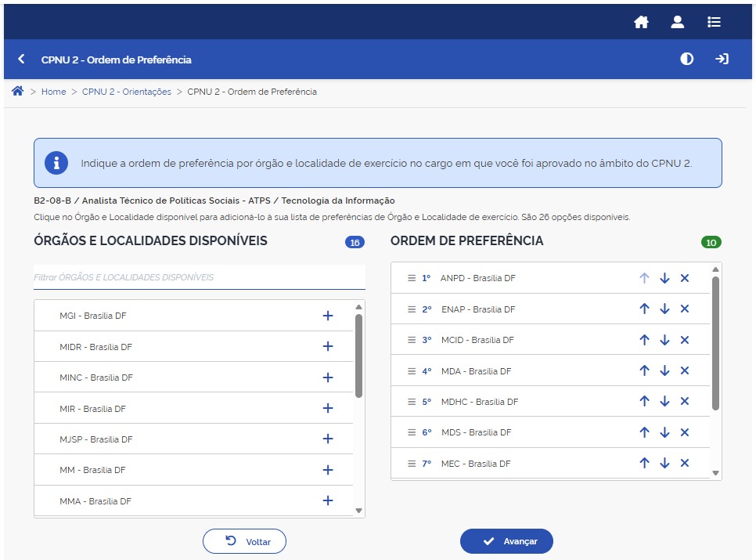Remove MDHC - Brasília DF from preferences
This screenshot has width=756, height=560.
tap(685, 401)
